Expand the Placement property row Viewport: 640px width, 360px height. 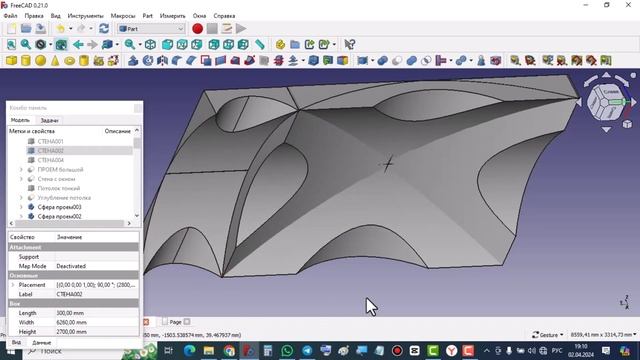12,284
